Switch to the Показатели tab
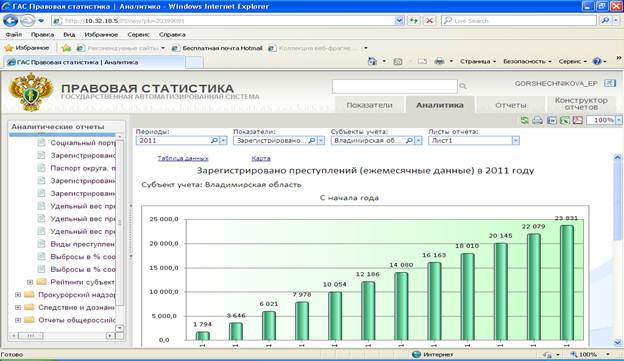624x361 pixels. [x=369, y=105]
